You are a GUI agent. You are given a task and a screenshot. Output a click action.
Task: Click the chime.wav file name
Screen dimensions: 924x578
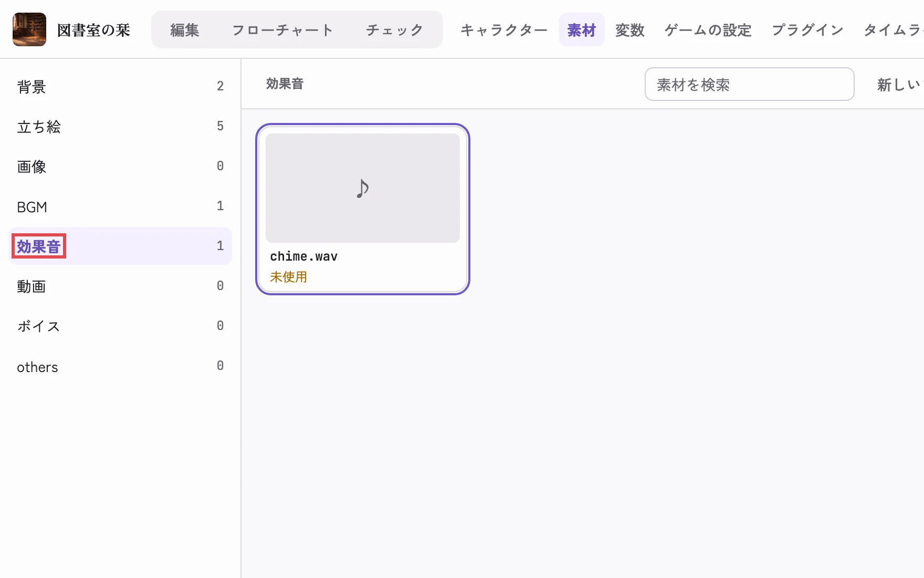click(x=303, y=256)
